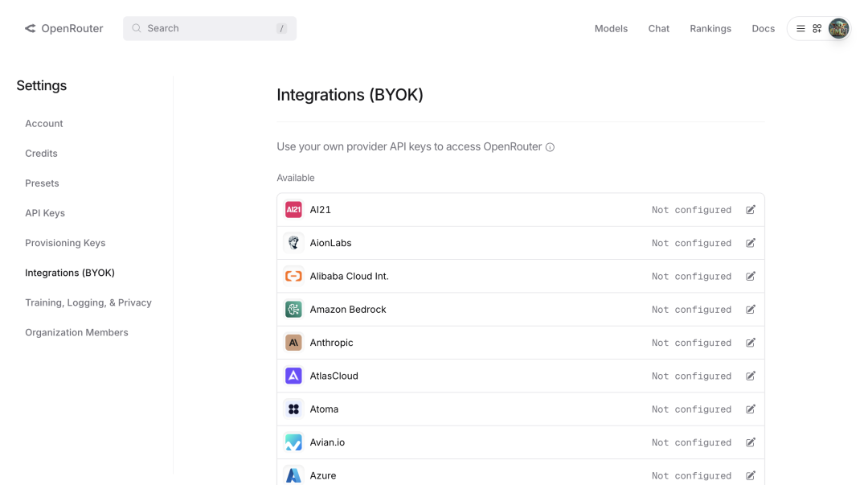868x485 pixels.
Task: Click the Amazon Bedrock provider logo
Action: click(293, 310)
